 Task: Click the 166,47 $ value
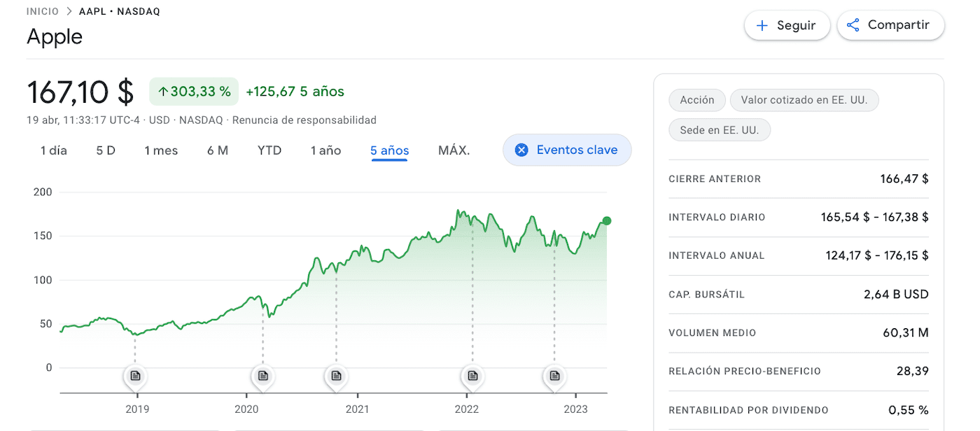click(904, 179)
